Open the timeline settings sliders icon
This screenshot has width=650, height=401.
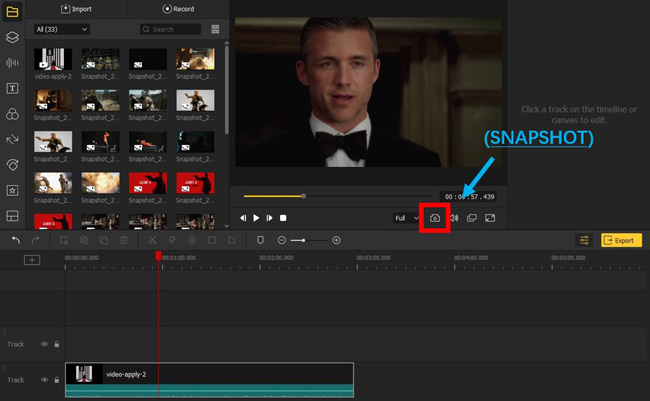point(584,240)
